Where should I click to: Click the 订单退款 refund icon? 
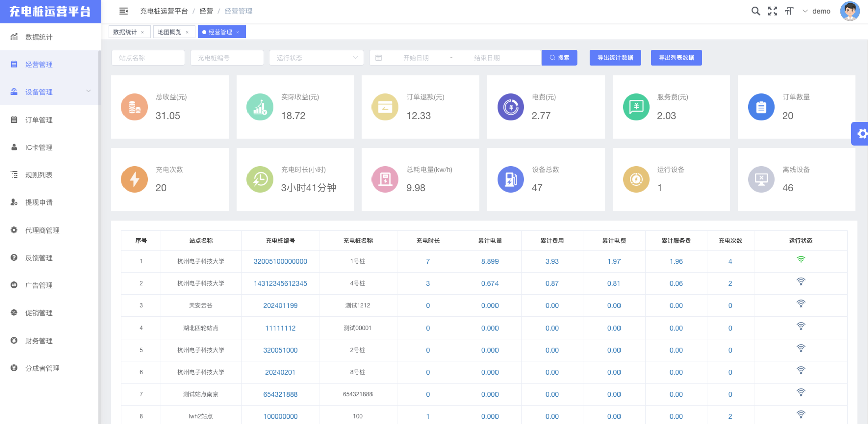point(385,107)
